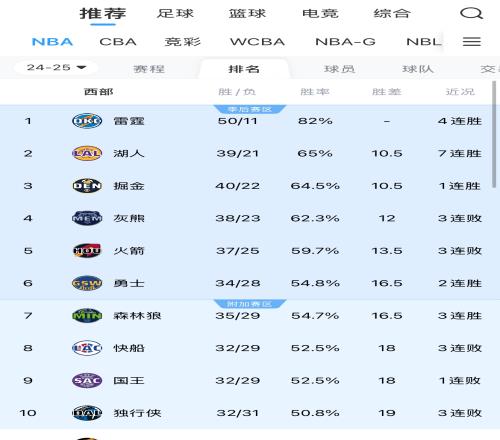Switch to the 电竞 top tab
The image size is (500, 440).
(320, 14)
